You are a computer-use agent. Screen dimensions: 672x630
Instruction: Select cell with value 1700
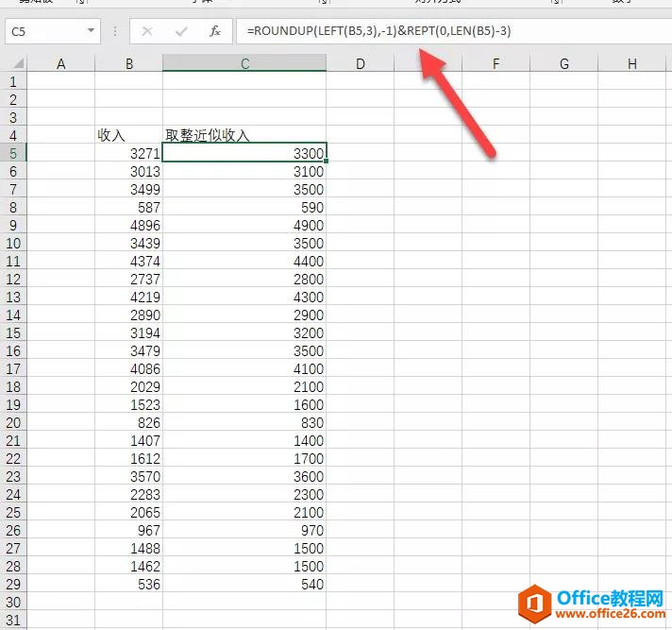tap(244, 458)
